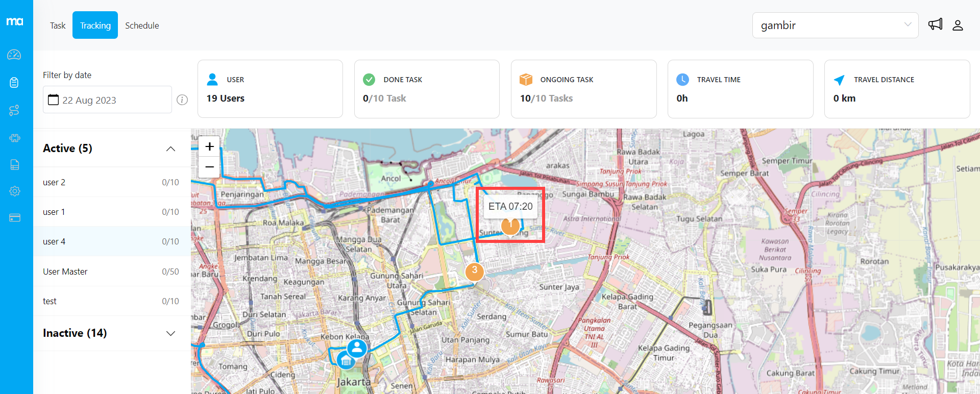Open the dashboard speedometer icon in sidebar
980x394 pixels.
tap(14, 55)
